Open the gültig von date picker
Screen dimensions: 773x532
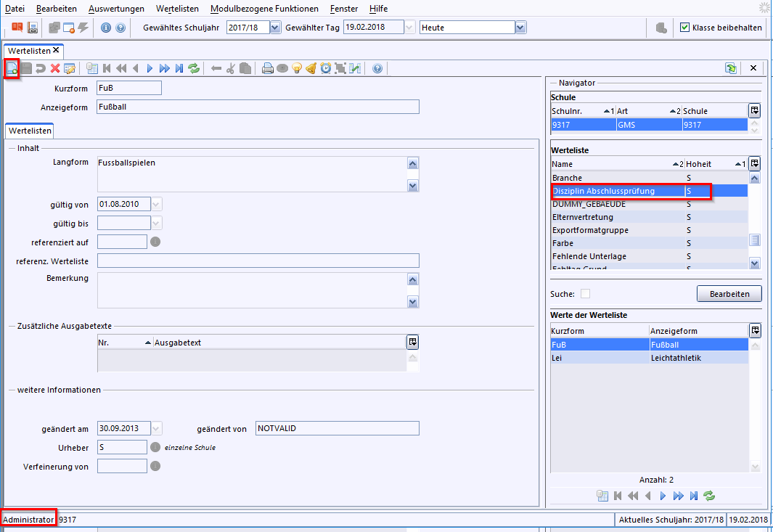pyautogui.click(x=156, y=204)
